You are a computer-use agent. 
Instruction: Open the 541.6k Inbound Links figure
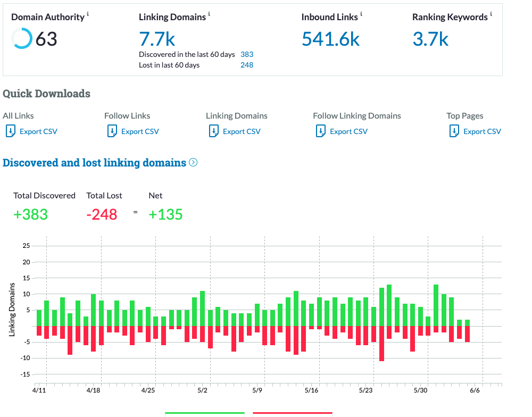pos(330,39)
